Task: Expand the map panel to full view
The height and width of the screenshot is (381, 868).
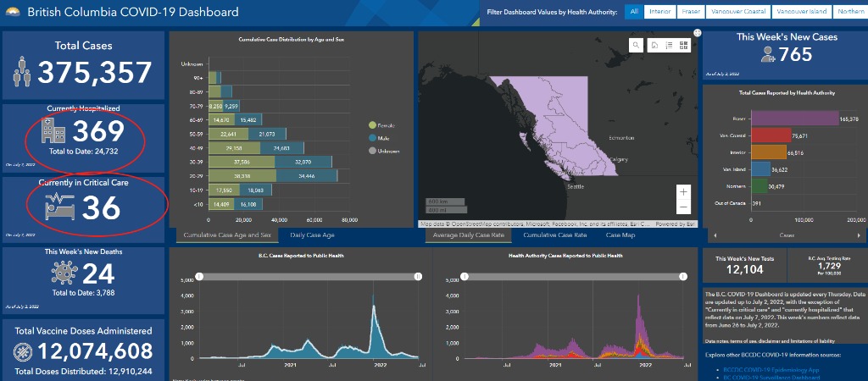Action: coord(697,33)
